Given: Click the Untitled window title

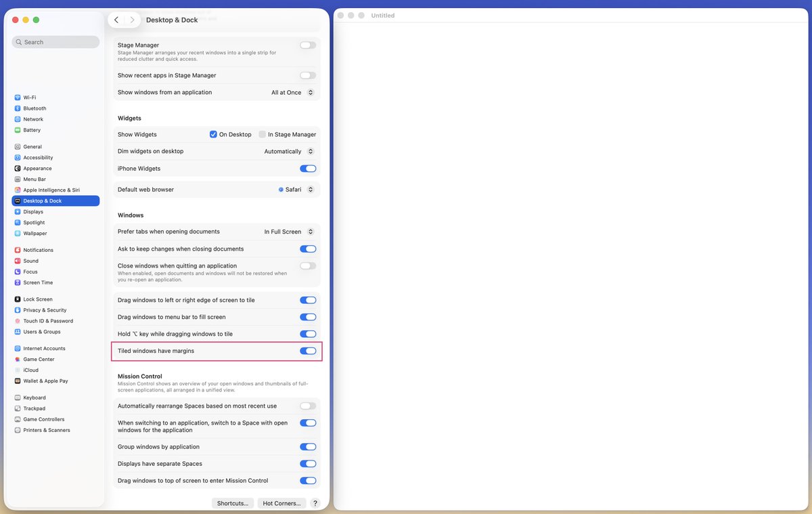Looking at the screenshot, I should click(x=383, y=16).
